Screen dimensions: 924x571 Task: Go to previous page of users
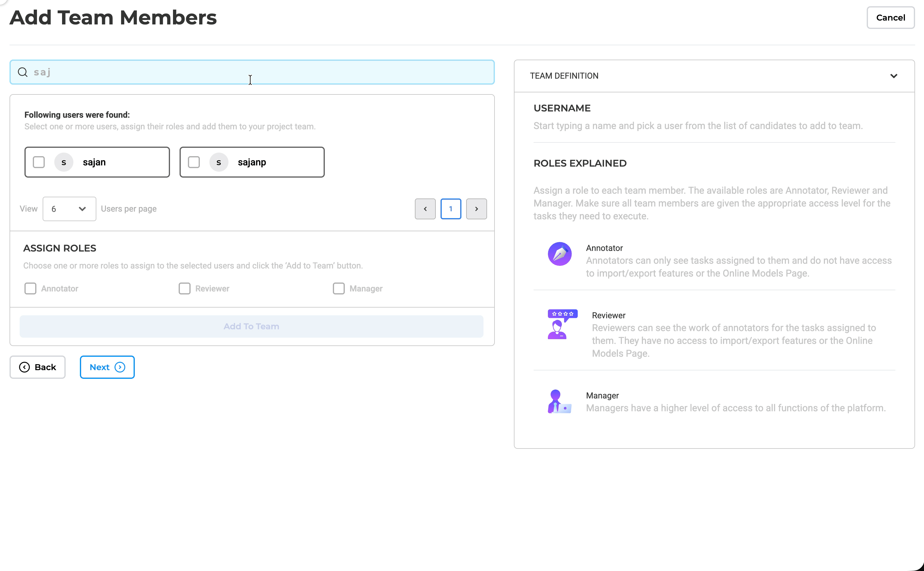(x=425, y=209)
